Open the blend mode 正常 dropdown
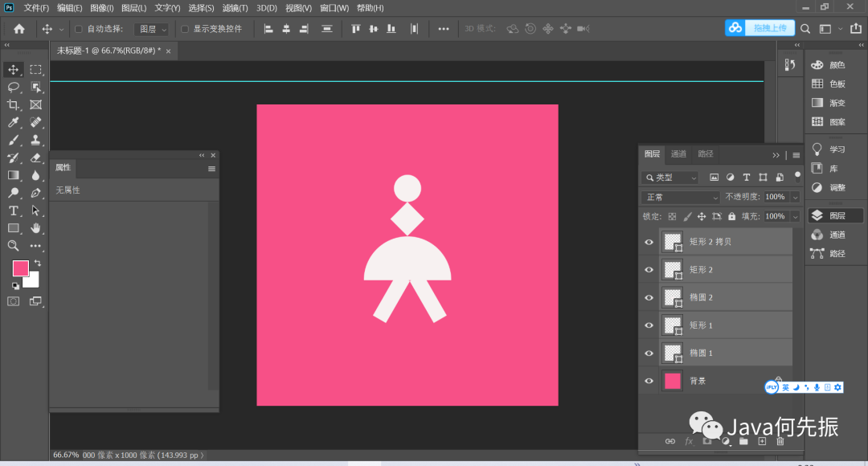868x466 pixels. click(x=682, y=197)
